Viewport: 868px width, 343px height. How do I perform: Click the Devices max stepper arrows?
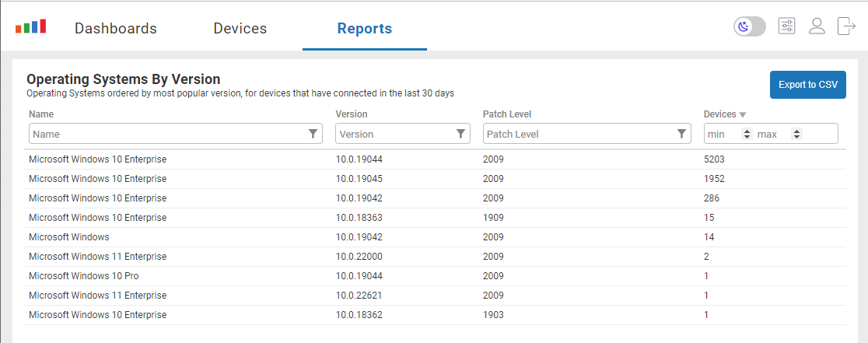tap(796, 134)
